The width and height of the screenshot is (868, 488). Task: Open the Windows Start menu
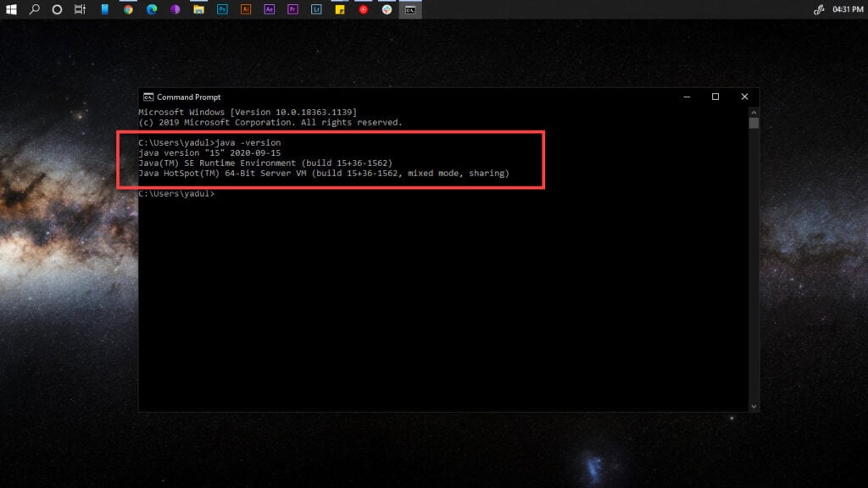[11, 9]
